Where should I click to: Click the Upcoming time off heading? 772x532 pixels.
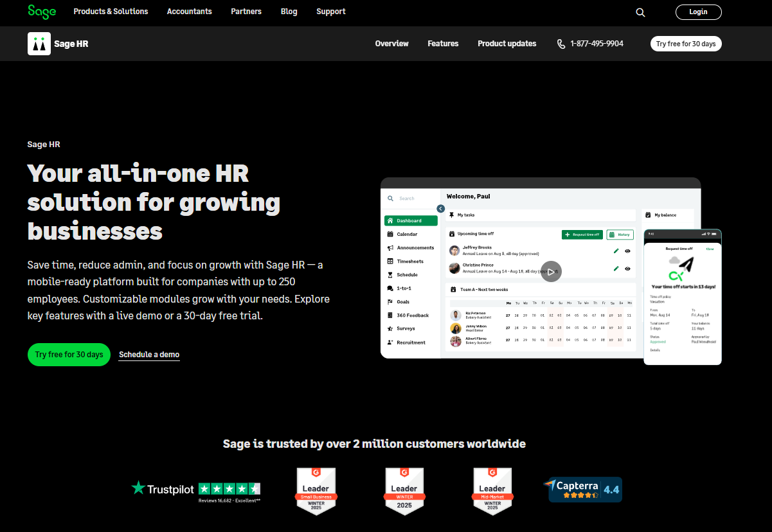pos(476,234)
